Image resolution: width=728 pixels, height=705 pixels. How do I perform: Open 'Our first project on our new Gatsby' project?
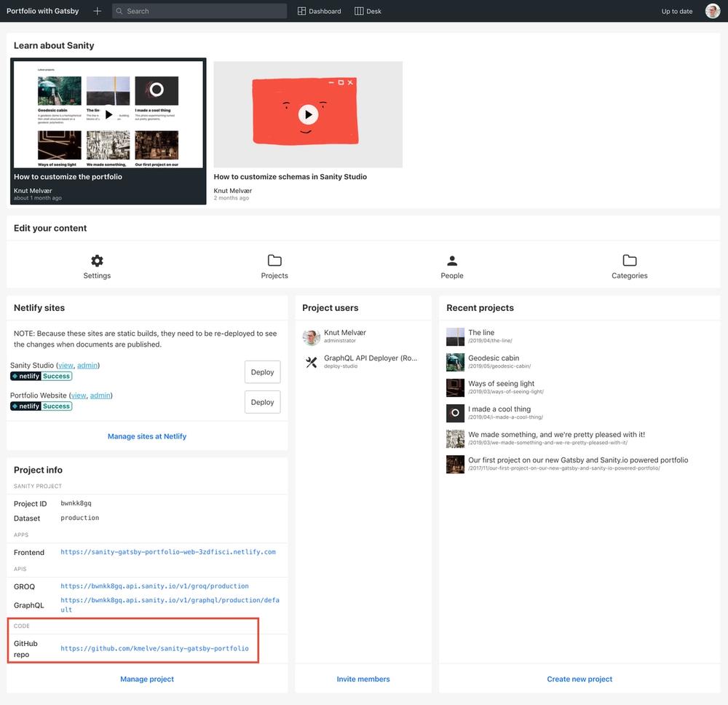579,463
